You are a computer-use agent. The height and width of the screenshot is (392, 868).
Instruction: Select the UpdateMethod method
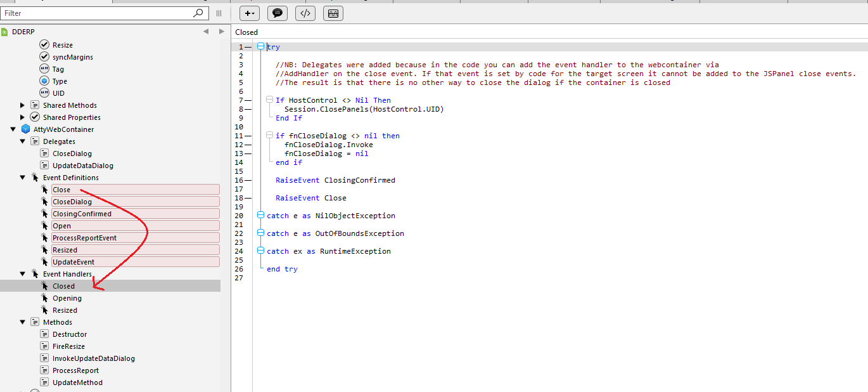[x=77, y=382]
